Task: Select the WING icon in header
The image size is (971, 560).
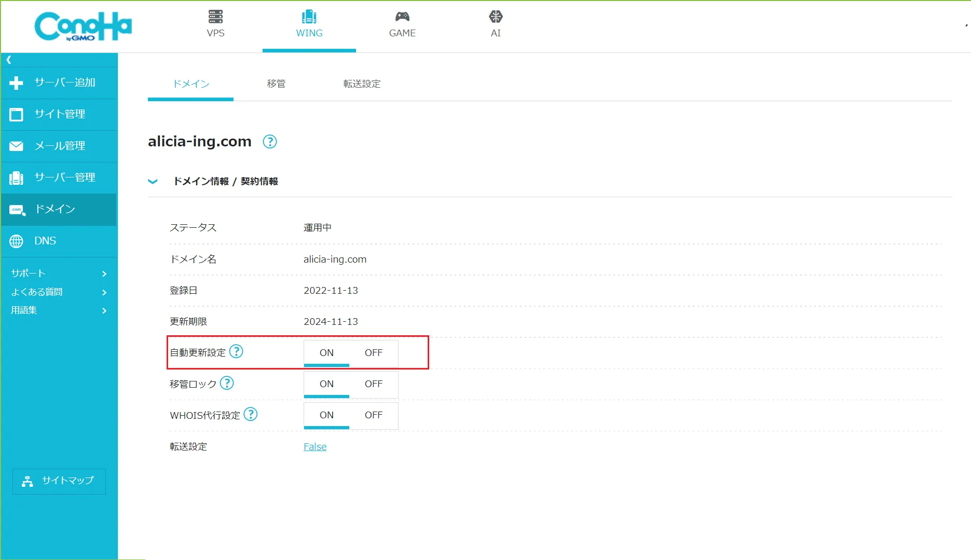Action: 309,17
